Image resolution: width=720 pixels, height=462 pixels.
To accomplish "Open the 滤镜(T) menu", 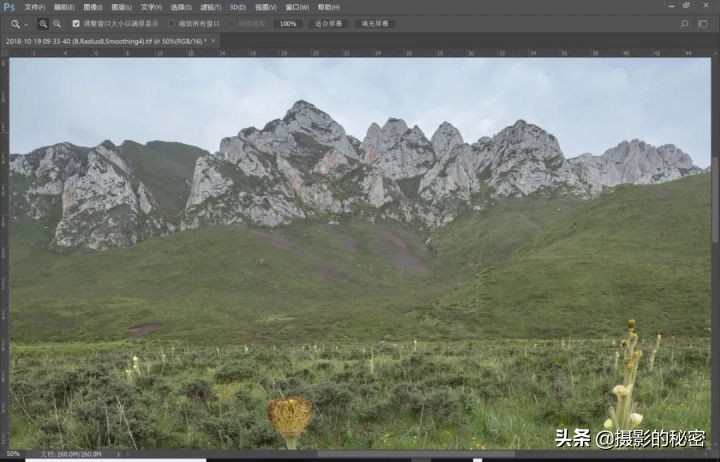I will (209, 7).
